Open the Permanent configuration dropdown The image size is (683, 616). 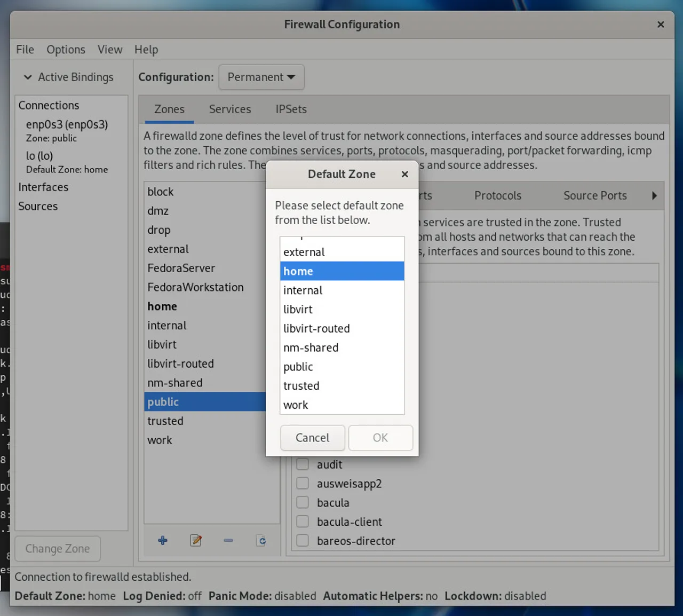261,77
